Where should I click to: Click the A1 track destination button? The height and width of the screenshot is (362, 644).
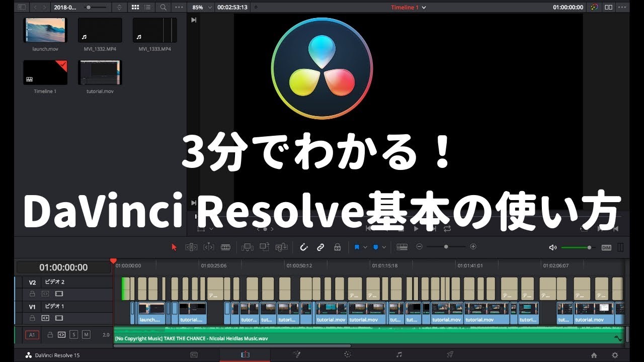pyautogui.click(x=32, y=334)
